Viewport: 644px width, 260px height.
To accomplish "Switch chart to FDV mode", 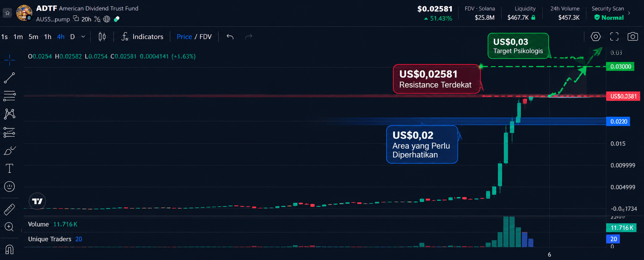I will click(206, 37).
